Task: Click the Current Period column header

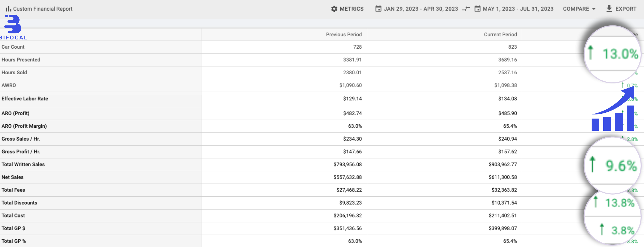Action: coord(500,35)
